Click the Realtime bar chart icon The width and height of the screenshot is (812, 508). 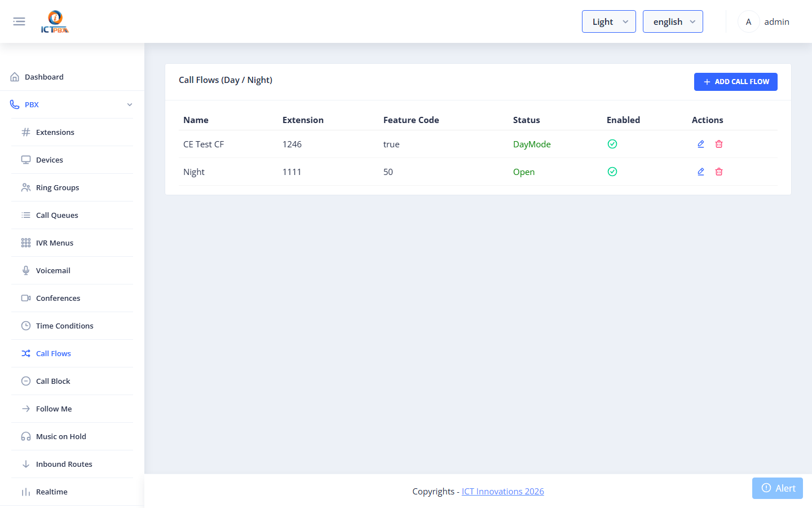(x=26, y=492)
